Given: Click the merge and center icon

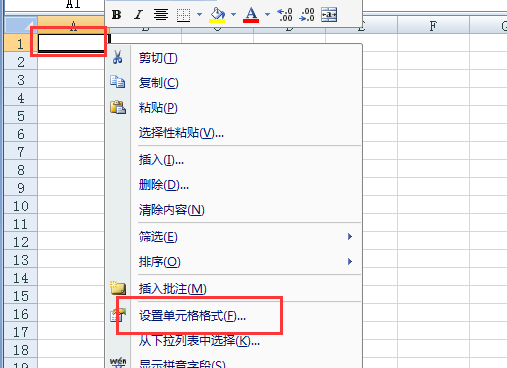Looking at the screenshot, I should (x=329, y=15).
